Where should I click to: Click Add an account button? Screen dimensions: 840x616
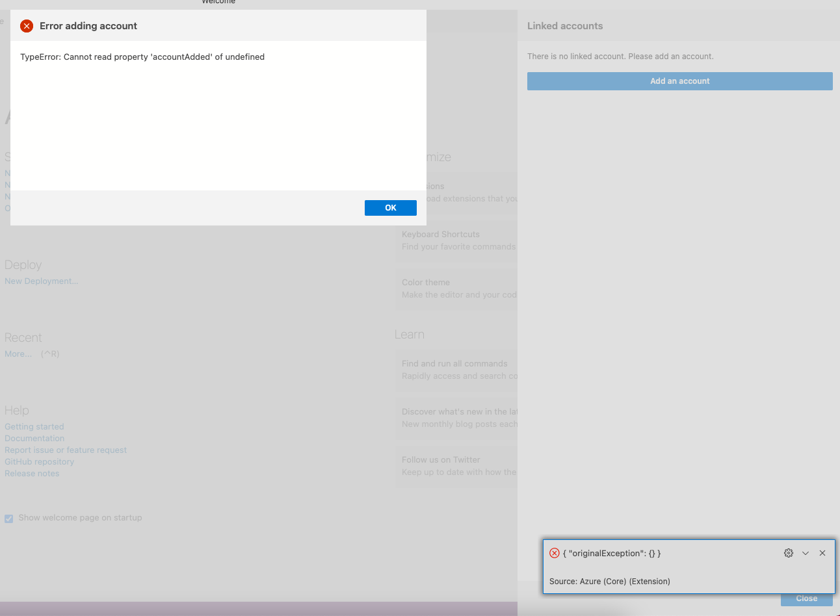[680, 81]
